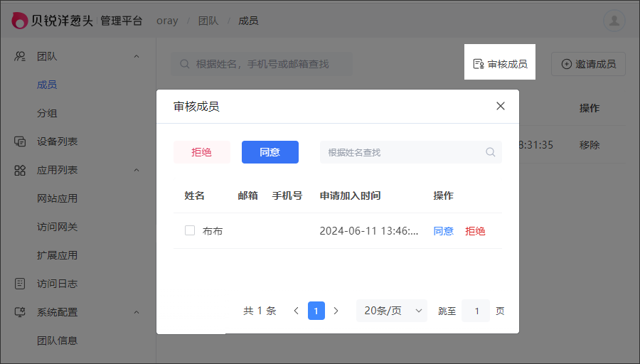Open the 20条/页 page size dropdown
The height and width of the screenshot is (364, 640).
point(391,311)
